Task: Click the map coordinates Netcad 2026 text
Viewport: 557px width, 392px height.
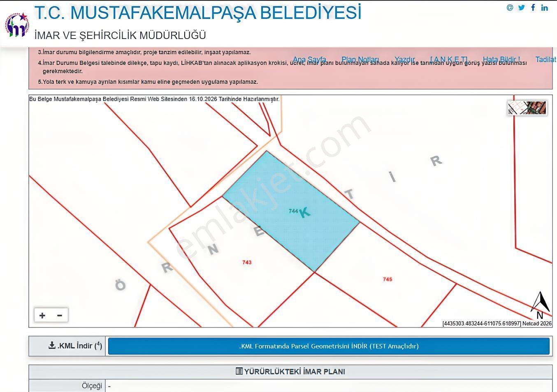Action: click(x=497, y=323)
